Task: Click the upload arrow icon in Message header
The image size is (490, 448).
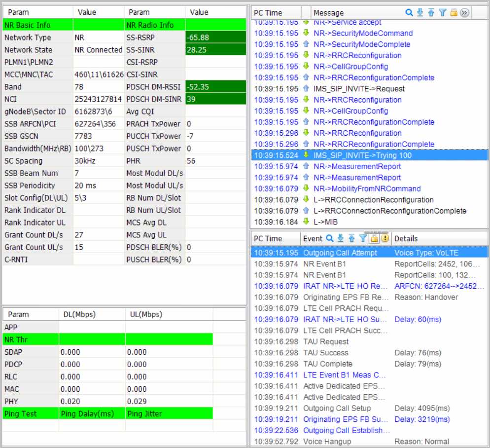Action: click(x=431, y=13)
